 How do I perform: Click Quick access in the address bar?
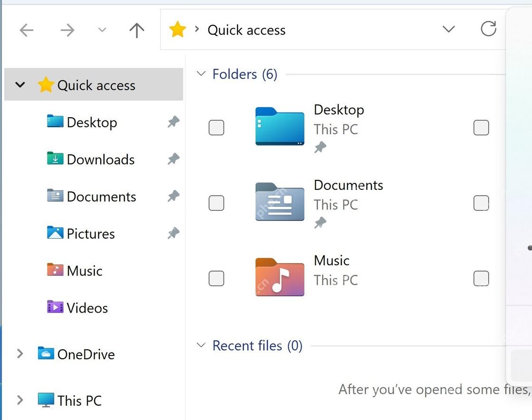(x=247, y=30)
